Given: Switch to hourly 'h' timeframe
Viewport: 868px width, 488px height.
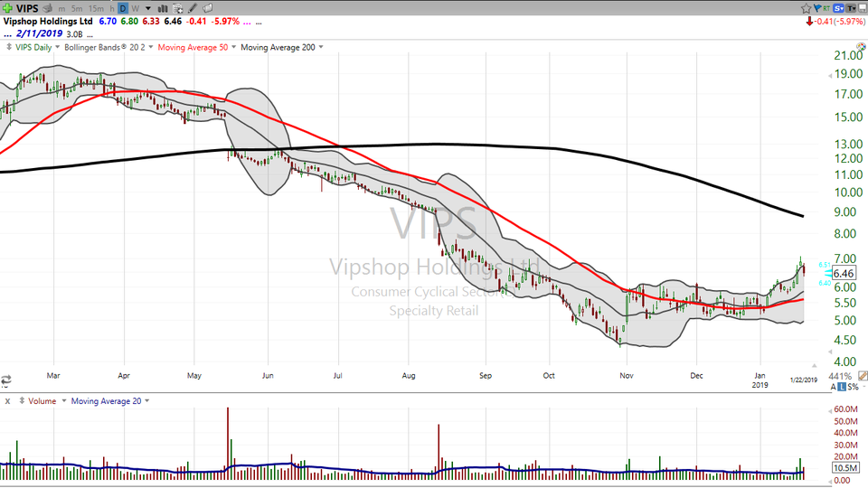Looking at the screenshot, I should pyautogui.click(x=112, y=8).
